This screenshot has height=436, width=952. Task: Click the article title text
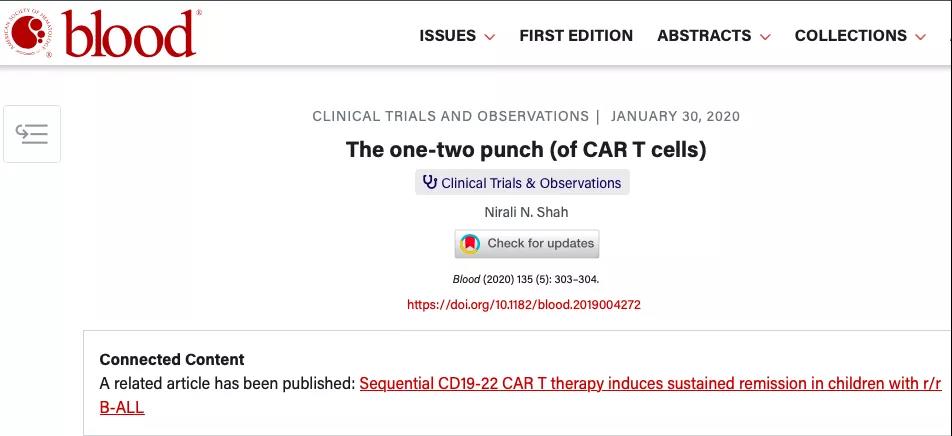tap(526, 149)
